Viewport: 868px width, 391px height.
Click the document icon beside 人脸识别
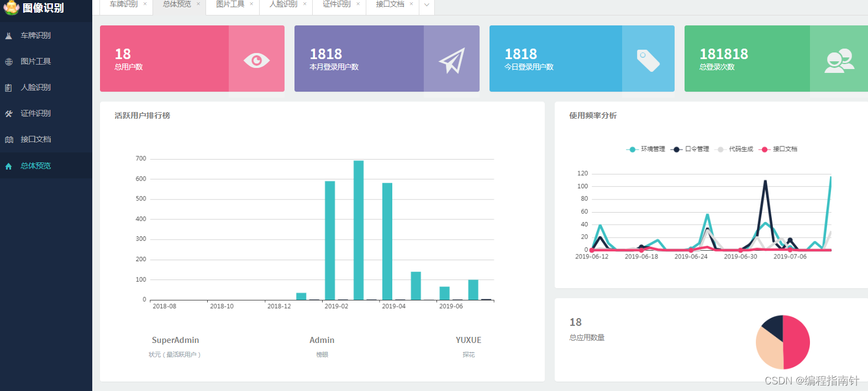click(9, 88)
